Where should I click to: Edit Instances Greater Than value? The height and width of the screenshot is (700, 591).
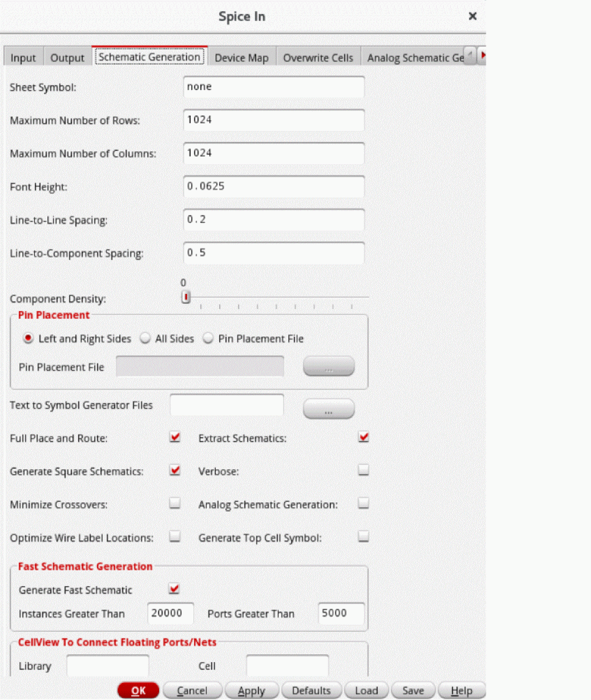[171, 614]
